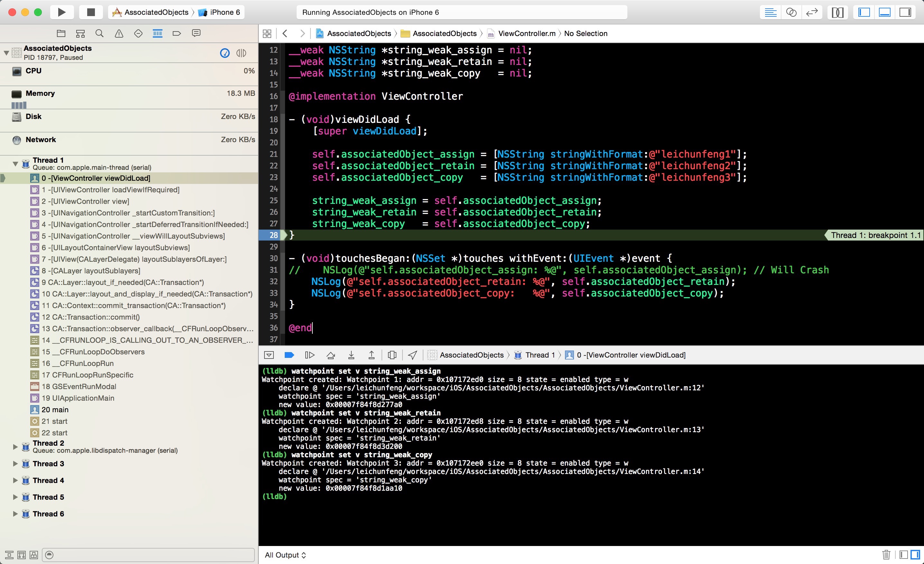Open the Find navigator magnifier icon

(99, 33)
